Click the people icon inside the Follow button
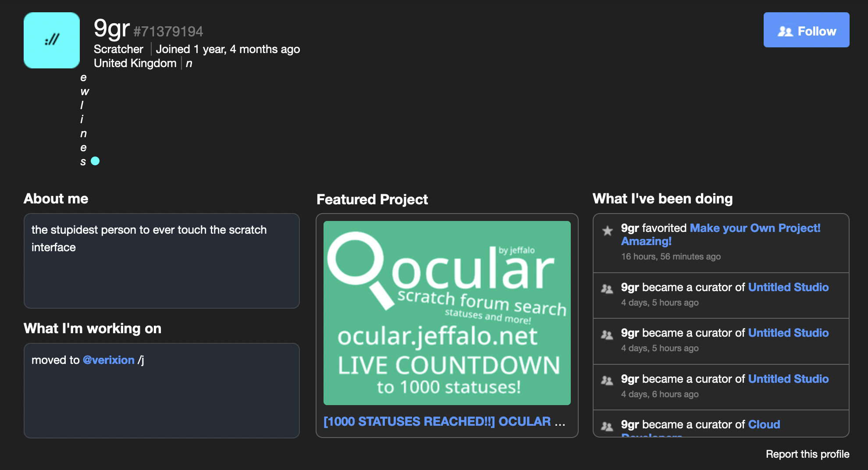This screenshot has width=868, height=470. (786, 31)
